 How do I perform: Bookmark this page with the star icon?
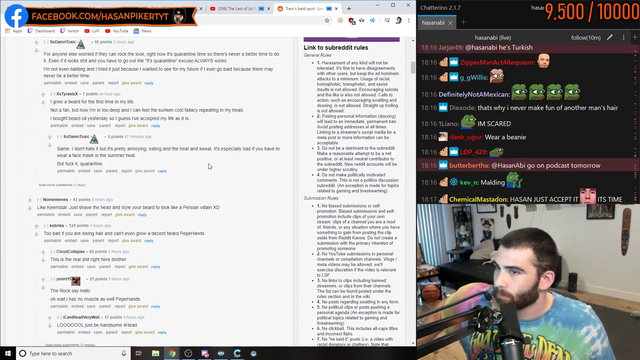pos(327,20)
